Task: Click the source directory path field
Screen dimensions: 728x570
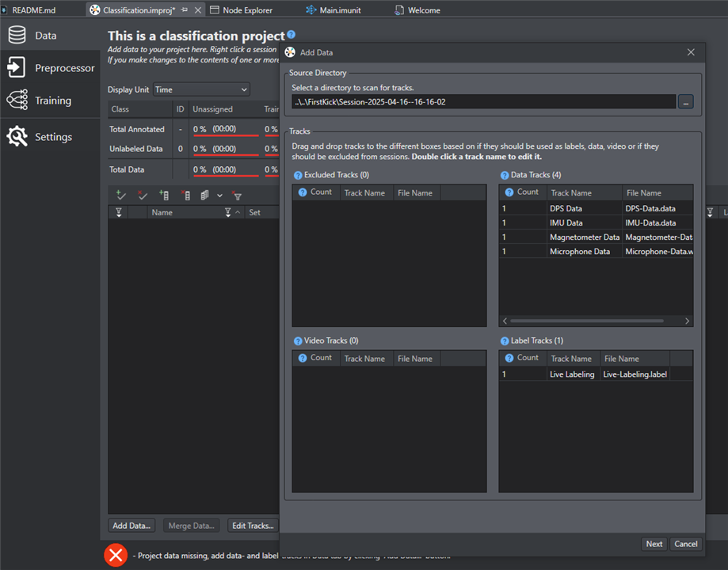Action: click(x=484, y=101)
